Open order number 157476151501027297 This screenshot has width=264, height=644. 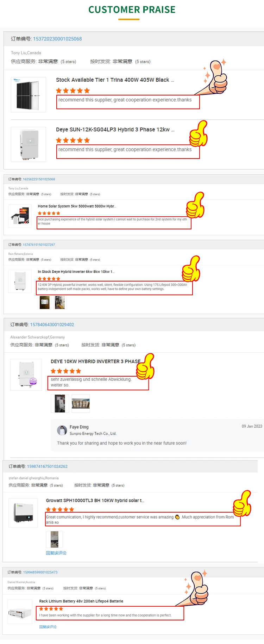coord(39,245)
